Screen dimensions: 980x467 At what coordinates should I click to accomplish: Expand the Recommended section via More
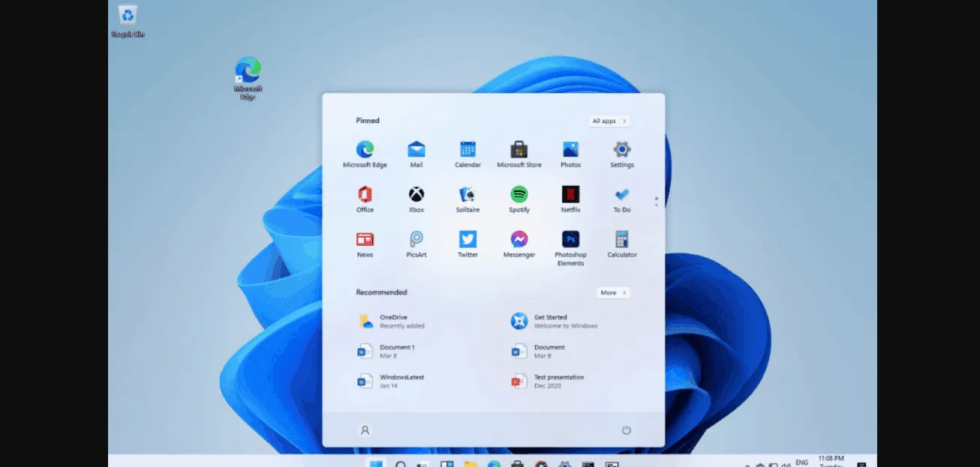click(612, 292)
